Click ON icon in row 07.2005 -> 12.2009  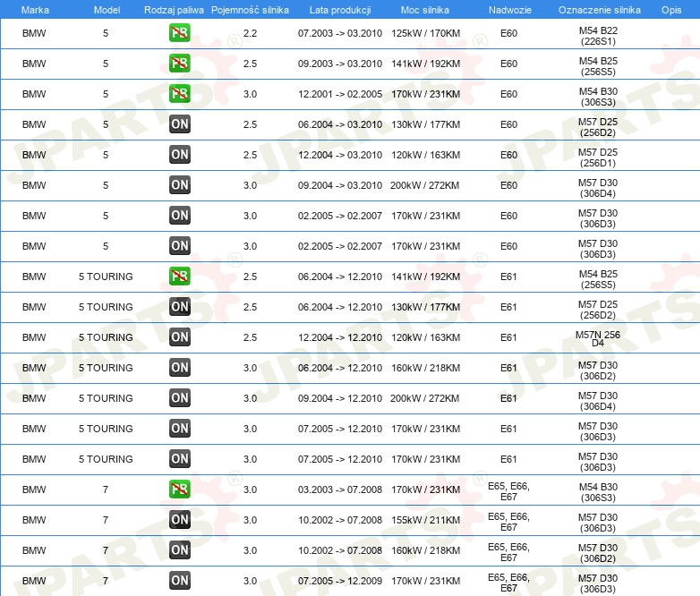[179, 581]
